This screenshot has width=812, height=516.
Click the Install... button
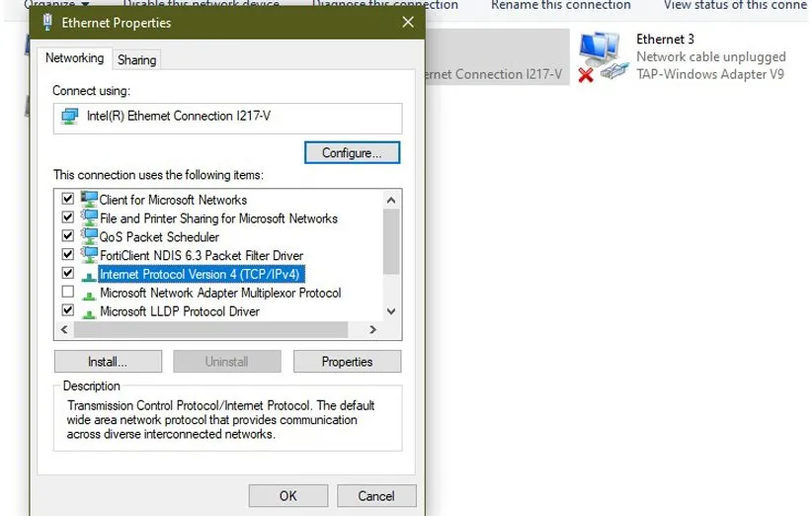click(108, 362)
